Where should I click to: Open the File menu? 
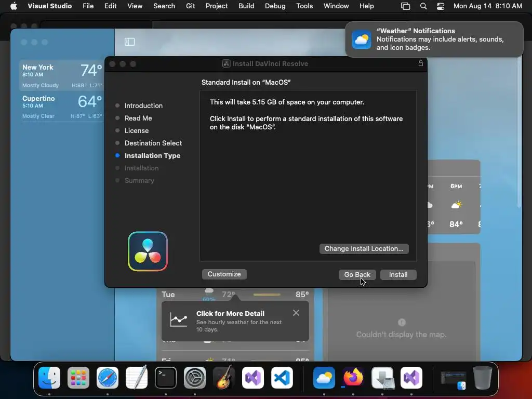point(88,6)
